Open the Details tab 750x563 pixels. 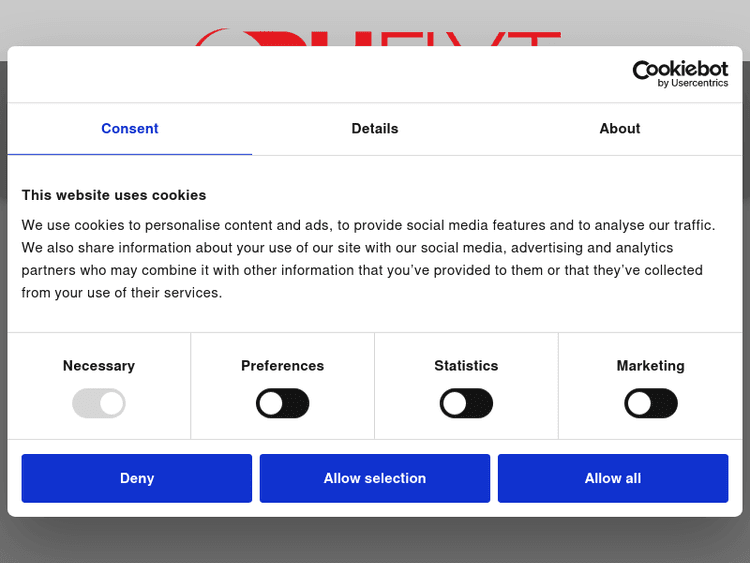click(x=375, y=129)
